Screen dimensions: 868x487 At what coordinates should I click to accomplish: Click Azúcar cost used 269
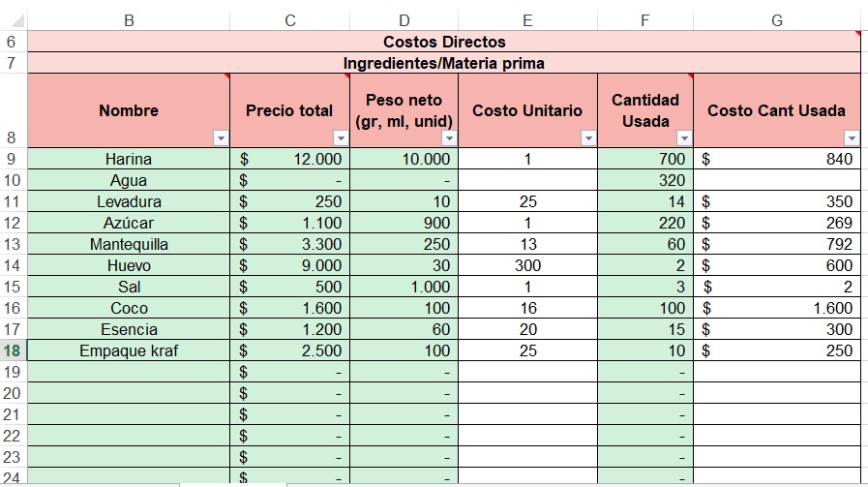coord(777,223)
